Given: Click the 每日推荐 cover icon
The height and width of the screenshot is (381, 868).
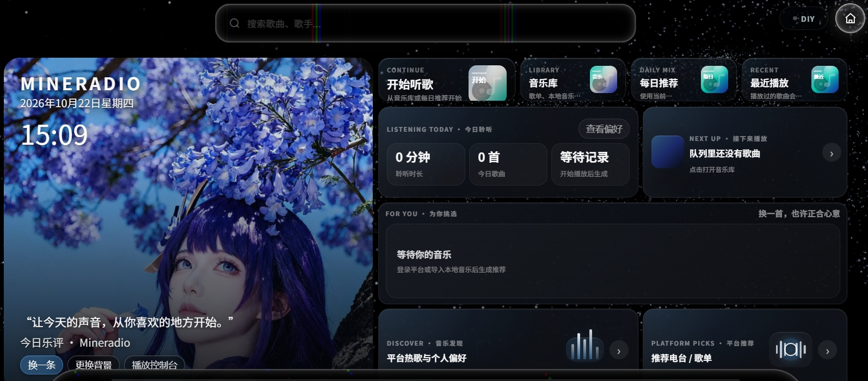Looking at the screenshot, I should 715,79.
